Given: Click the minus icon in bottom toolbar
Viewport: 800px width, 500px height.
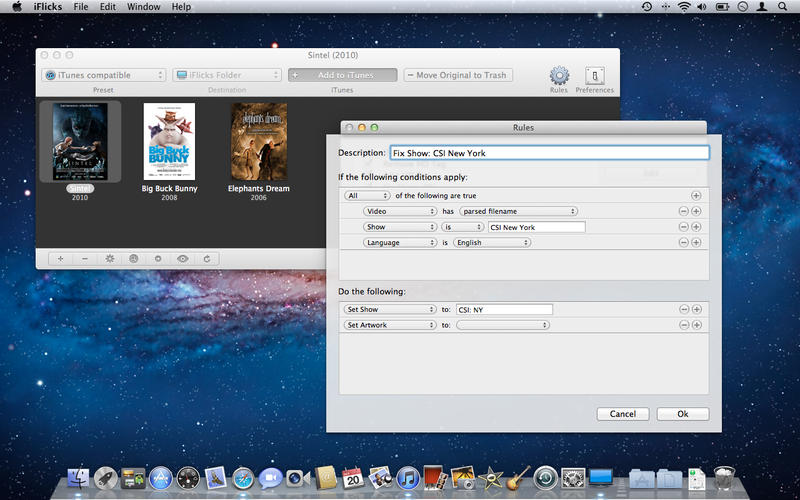Looking at the screenshot, I should (x=84, y=258).
